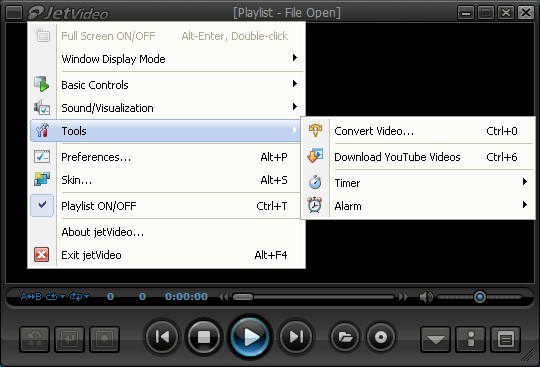Click the JetVideo logo in title bar
This screenshot has width=540, height=367.
69,13
